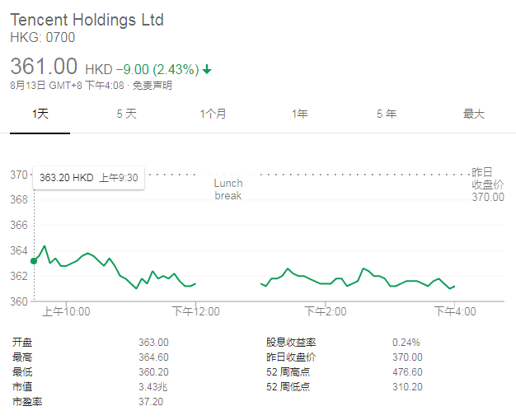
Task: Click the 361.00 current price
Action: point(44,67)
